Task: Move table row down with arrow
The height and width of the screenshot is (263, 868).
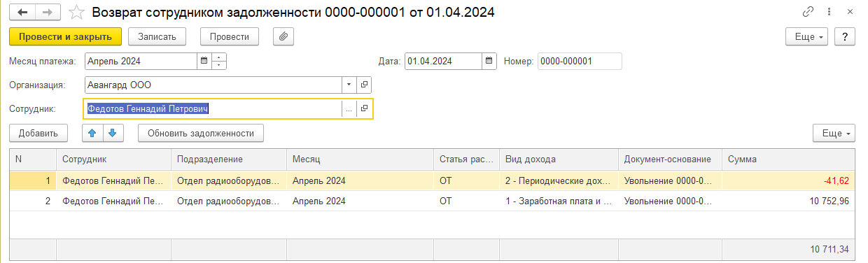Action: click(113, 132)
